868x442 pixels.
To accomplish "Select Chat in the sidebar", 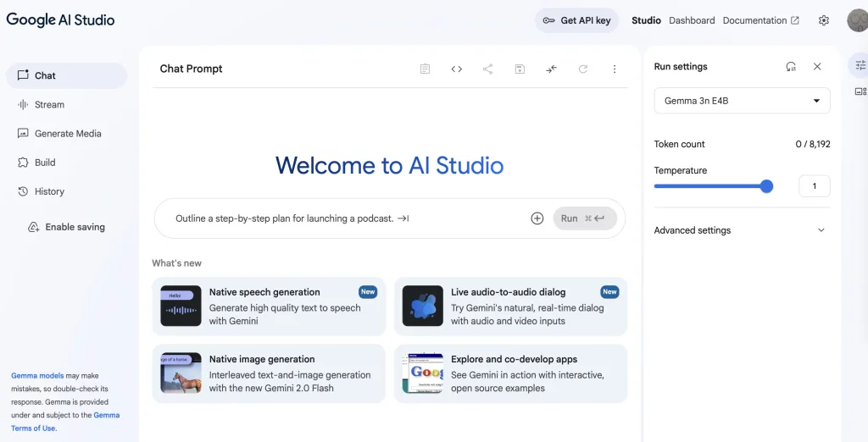I will (x=66, y=75).
